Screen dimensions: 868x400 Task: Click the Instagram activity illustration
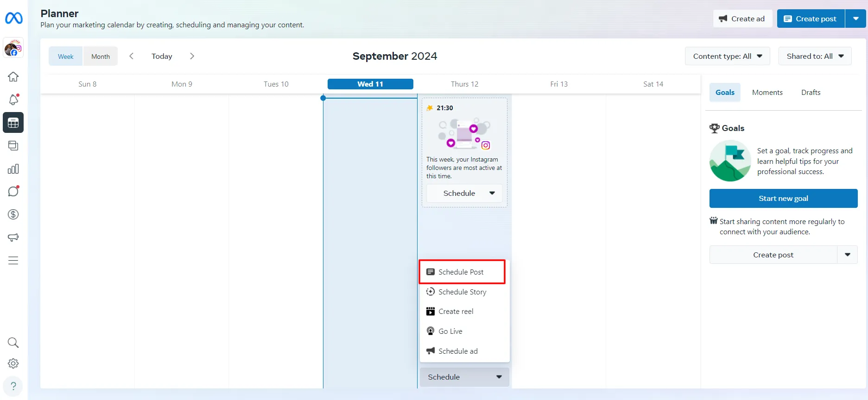(x=464, y=133)
